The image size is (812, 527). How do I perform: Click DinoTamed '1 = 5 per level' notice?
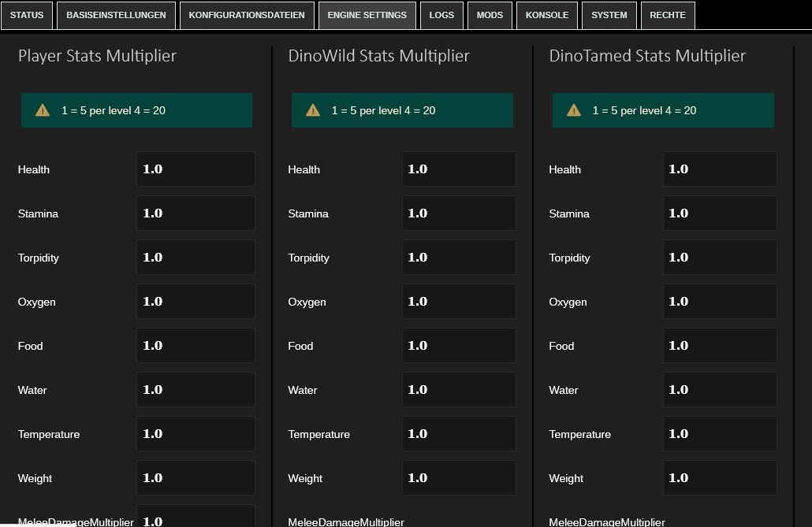coord(663,110)
